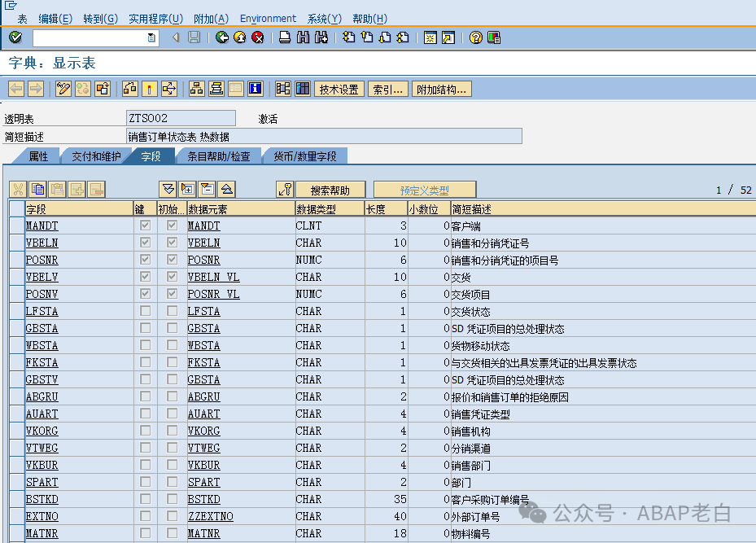Toggle the key checkbox for VBELV
This screenshot has height=543, width=756.
pyautogui.click(x=145, y=276)
